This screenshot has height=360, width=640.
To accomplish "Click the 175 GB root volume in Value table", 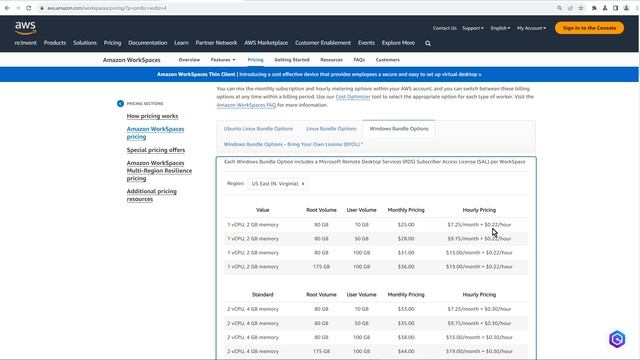I will (x=321, y=267).
